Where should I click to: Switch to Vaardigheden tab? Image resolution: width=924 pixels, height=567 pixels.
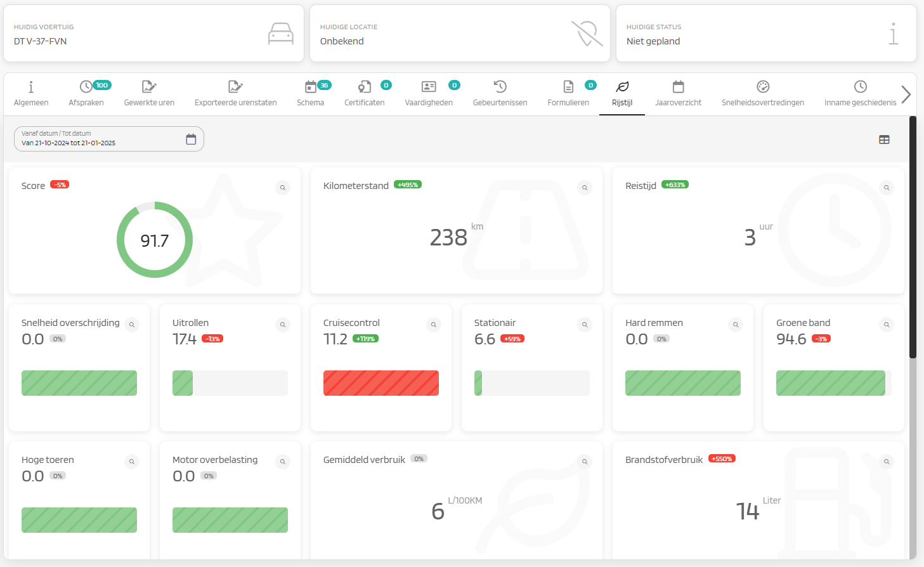(429, 94)
